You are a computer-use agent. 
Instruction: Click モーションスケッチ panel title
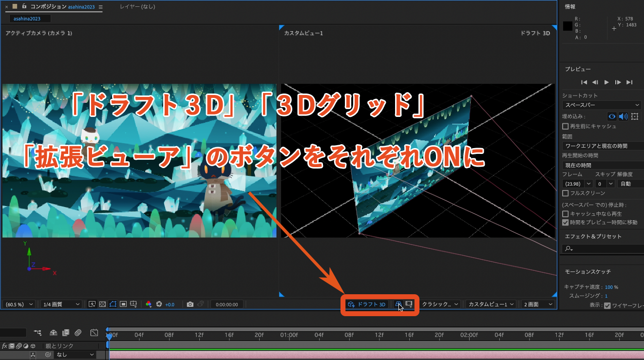point(588,271)
